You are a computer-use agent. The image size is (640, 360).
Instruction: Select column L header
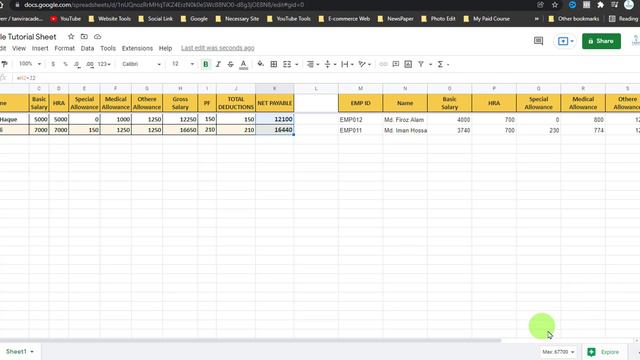pyautogui.click(x=316, y=89)
